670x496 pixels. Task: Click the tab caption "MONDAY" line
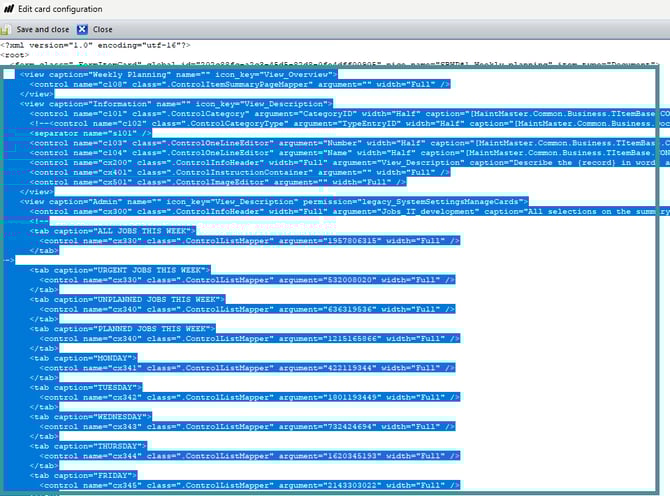coord(83,358)
